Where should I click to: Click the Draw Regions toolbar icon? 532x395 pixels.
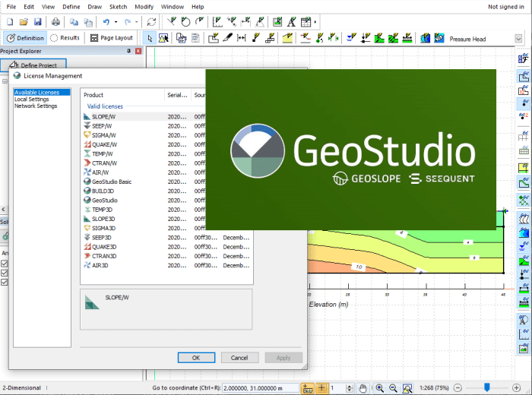coord(214,38)
